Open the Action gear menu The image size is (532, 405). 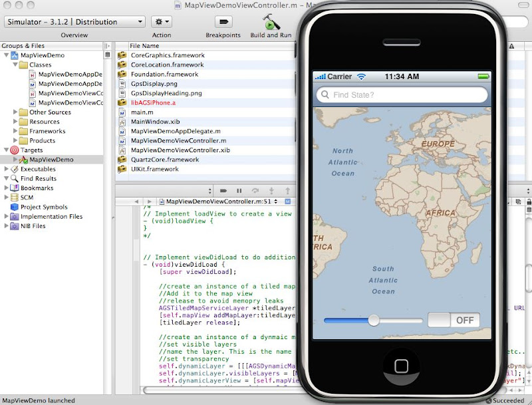point(162,22)
